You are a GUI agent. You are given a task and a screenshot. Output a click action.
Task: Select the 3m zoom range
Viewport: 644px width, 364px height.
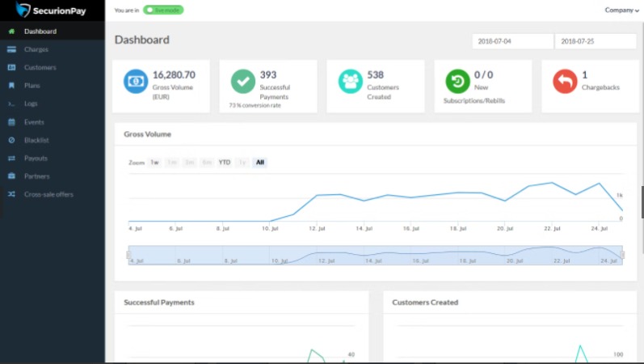(x=189, y=163)
